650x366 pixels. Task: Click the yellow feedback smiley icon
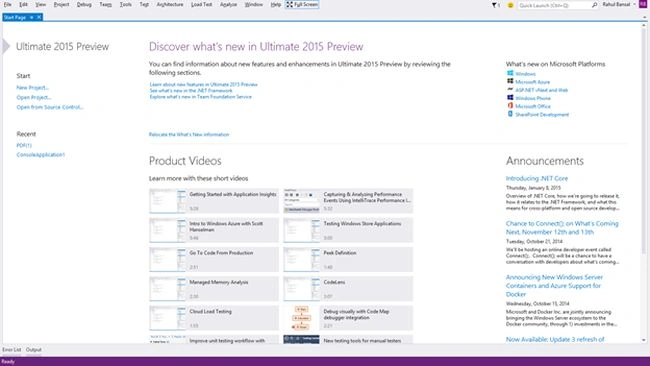[x=510, y=5]
